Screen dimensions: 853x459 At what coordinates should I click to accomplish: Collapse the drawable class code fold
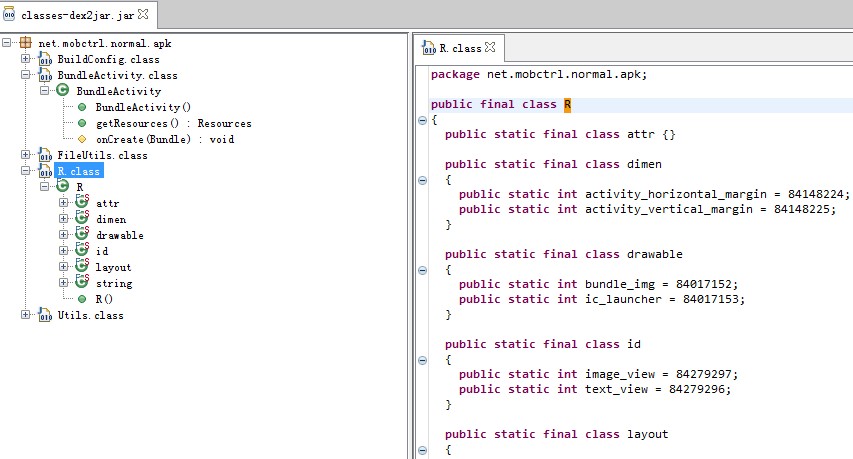(422, 270)
